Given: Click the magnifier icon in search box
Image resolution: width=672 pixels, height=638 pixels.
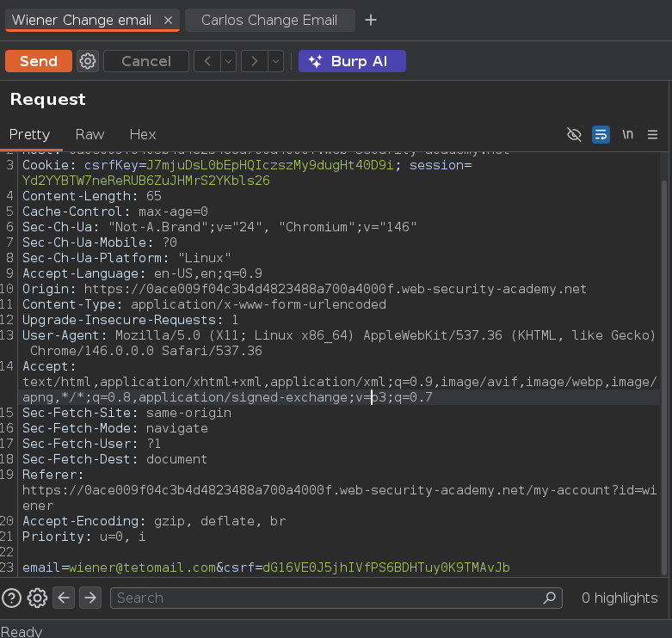Looking at the screenshot, I should 550,598.
